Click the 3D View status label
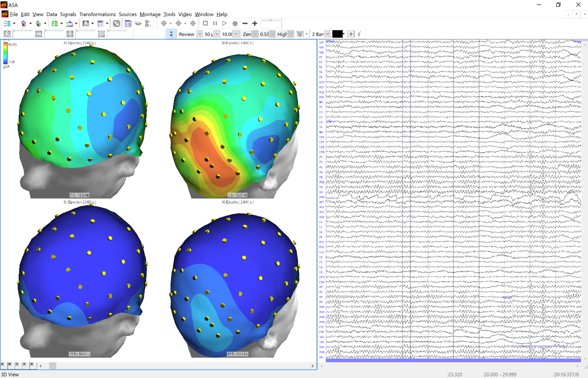 click(x=10, y=374)
